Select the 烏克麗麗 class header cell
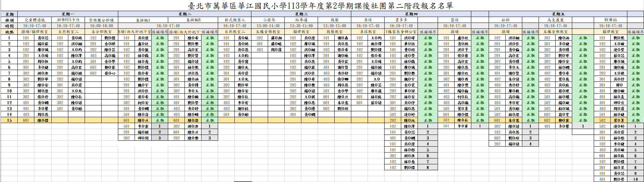This screenshot has height=182, width=644. click(x=556, y=20)
